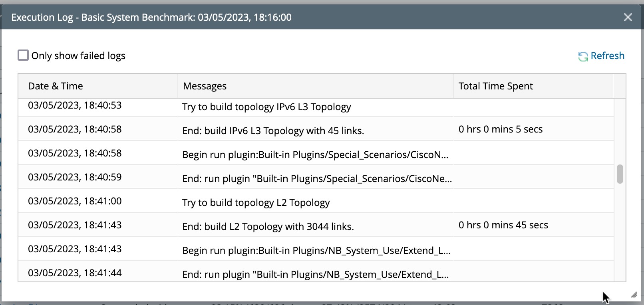The width and height of the screenshot is (644, 305).
Task: Select Begin run plugin Special_Scenarios row
Action: (x=315, y=155)
